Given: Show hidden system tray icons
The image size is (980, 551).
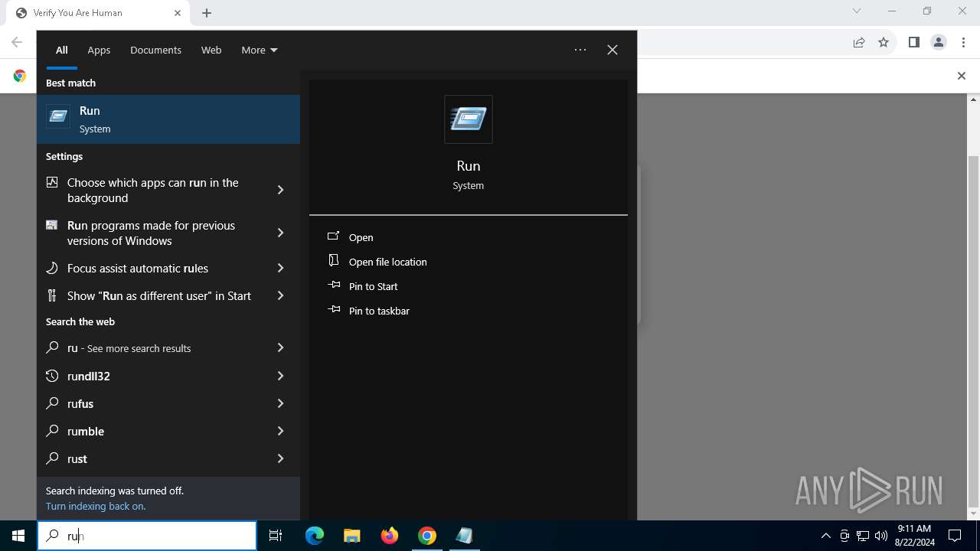Looking at the screenshot, I should (x=825, y=536).
